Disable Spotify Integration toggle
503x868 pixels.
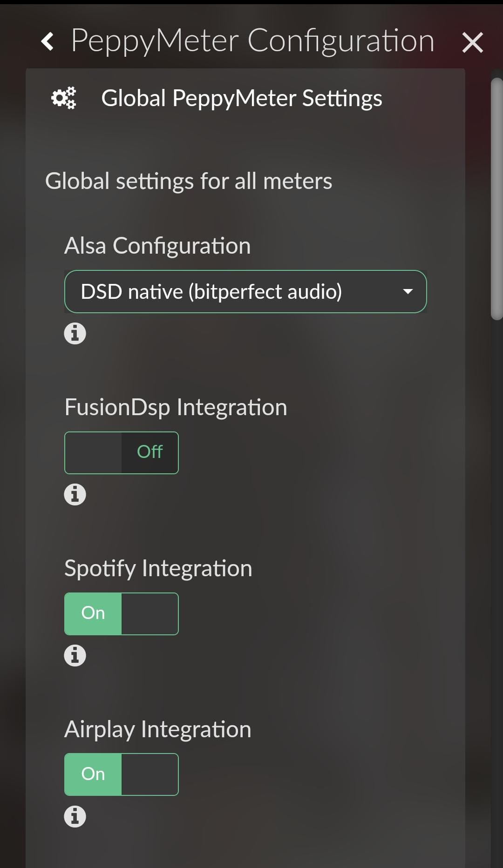click(x=121, y=614)
